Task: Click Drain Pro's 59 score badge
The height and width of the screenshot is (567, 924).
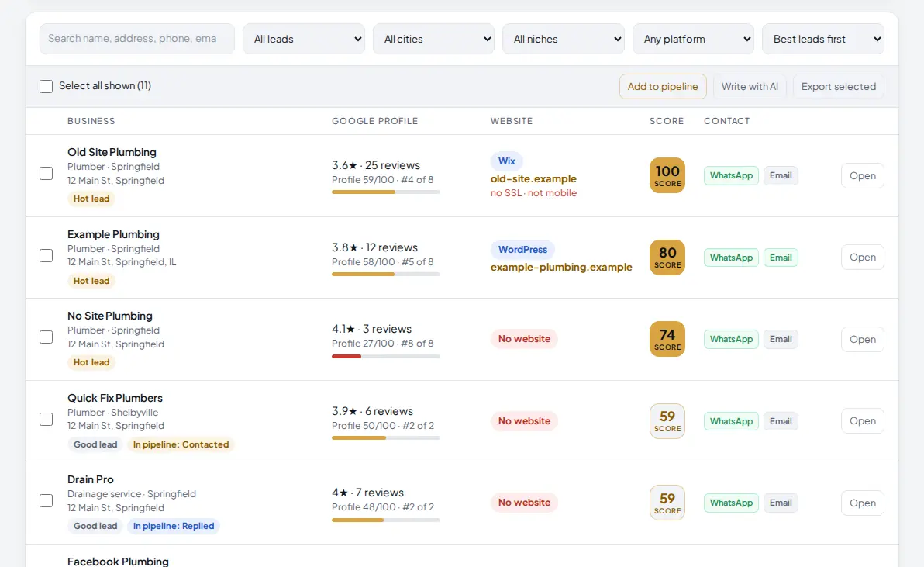Action: coord(667,503)
